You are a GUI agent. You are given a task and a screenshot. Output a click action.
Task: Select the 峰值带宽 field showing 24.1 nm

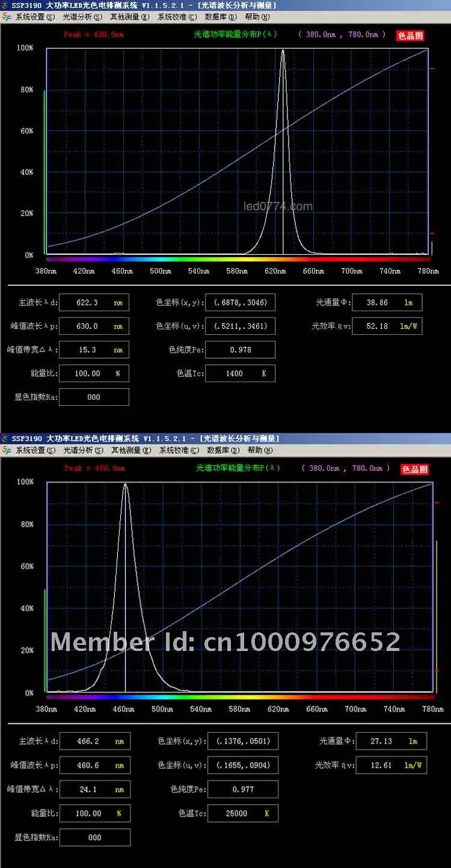point(95,789)
